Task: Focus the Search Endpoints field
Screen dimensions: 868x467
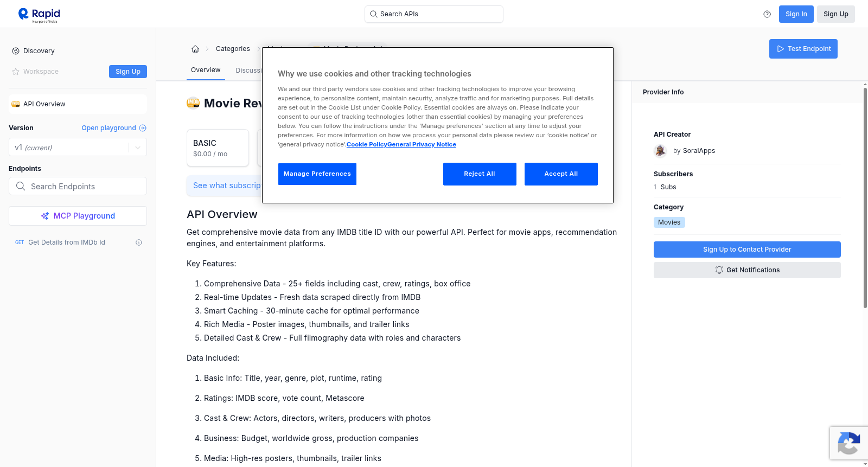Action: (x=78, y=186)
